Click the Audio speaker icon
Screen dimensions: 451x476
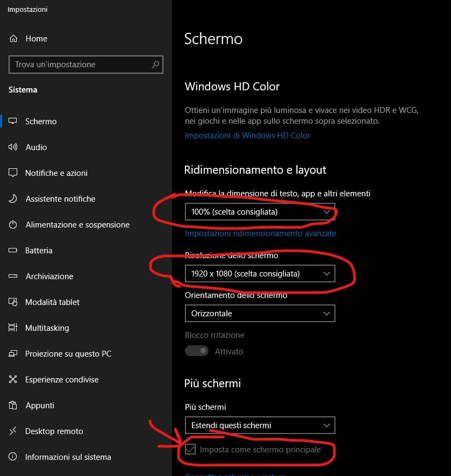[x=13, y=147]
